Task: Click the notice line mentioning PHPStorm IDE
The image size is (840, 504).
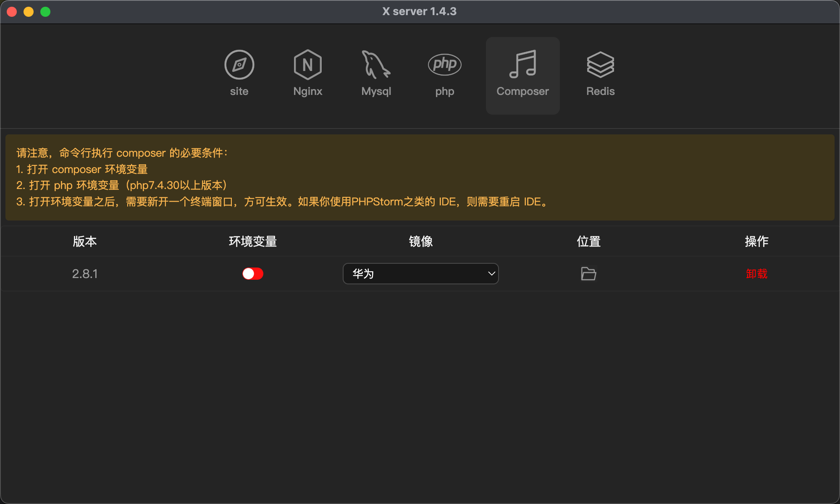Action: (283, 202)
